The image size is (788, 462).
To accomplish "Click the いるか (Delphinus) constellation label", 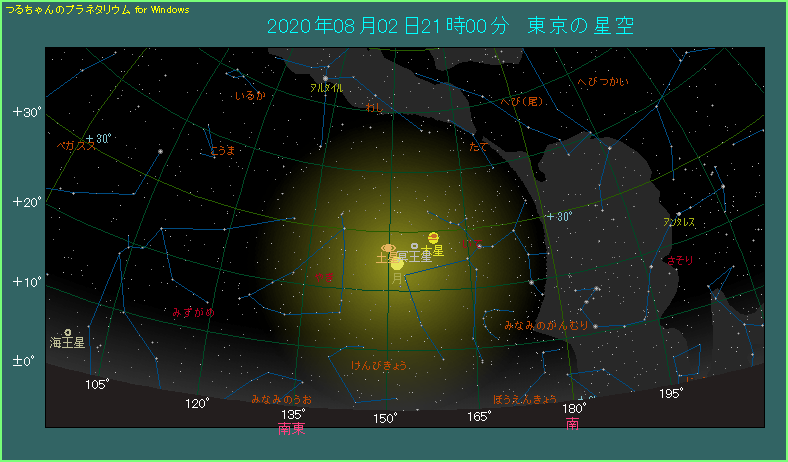I will point(249,96).
